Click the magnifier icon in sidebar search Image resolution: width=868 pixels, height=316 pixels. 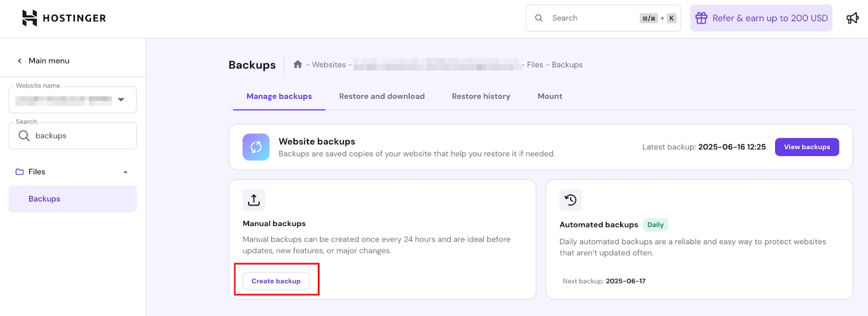pos(24,136)
